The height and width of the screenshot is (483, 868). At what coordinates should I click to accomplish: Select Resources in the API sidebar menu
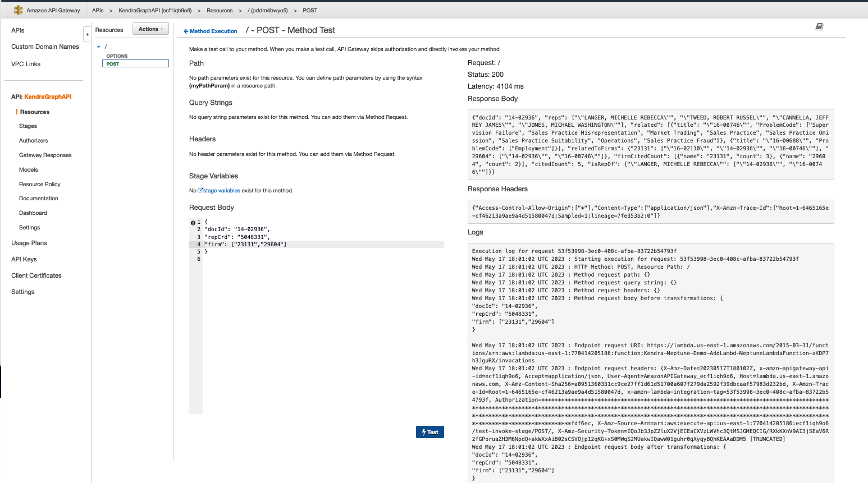click(x=35, y=112)
